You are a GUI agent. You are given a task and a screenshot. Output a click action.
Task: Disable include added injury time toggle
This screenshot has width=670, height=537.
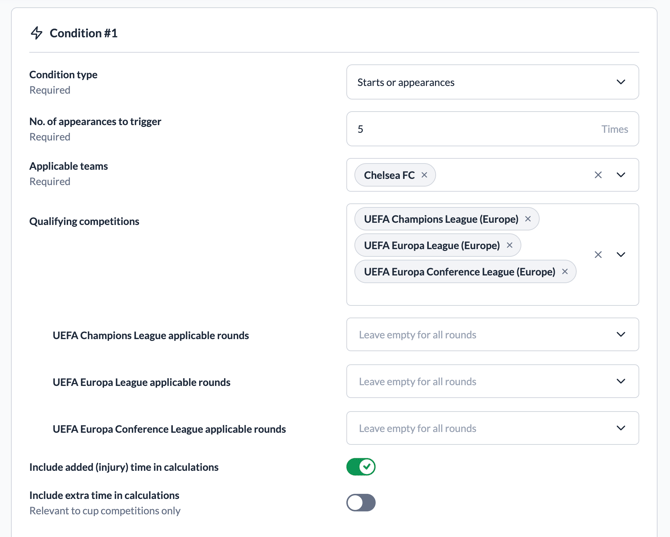pos(361,467)
